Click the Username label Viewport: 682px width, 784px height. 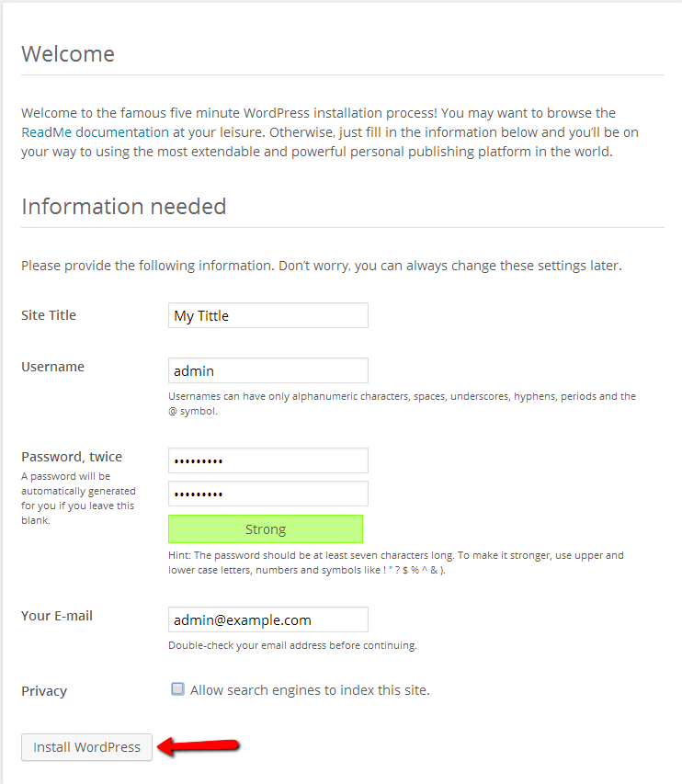[x=52, y=367]
